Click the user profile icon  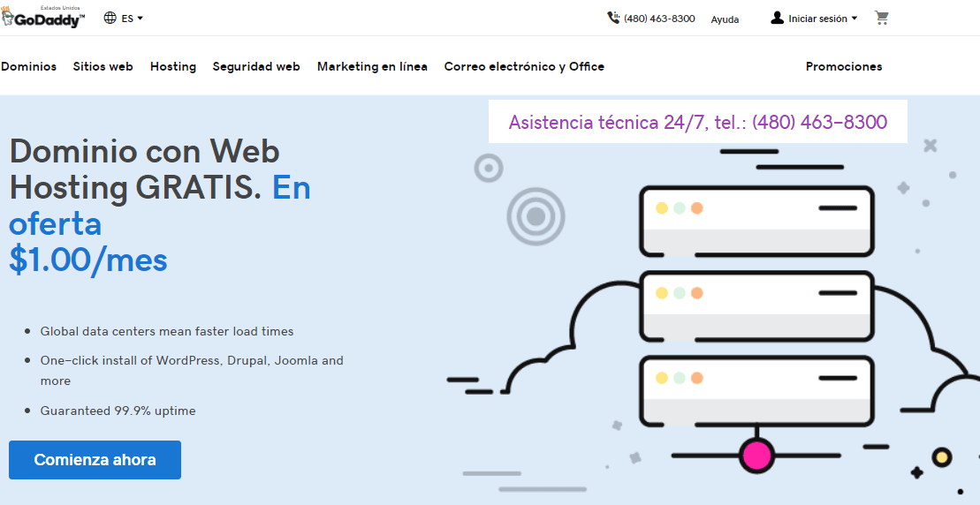click(777, 19)
